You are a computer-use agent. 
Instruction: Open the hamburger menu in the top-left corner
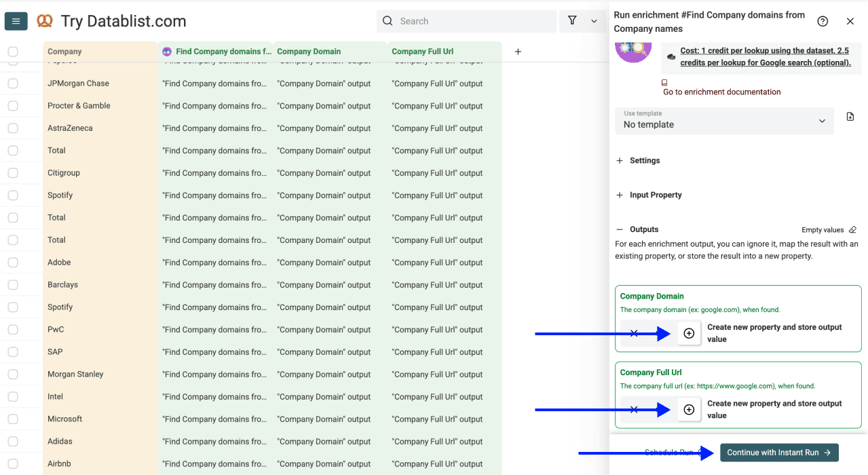(x=16, y=20)
